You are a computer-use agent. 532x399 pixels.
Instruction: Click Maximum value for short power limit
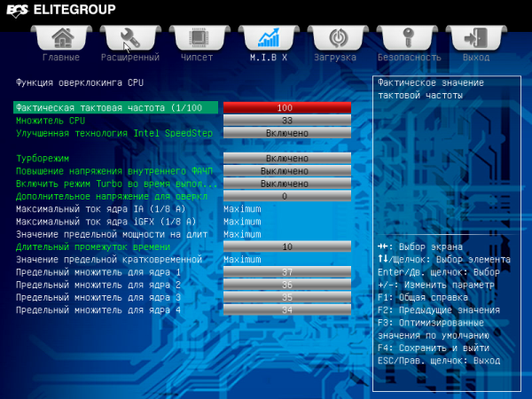click(x=242, y=260)
